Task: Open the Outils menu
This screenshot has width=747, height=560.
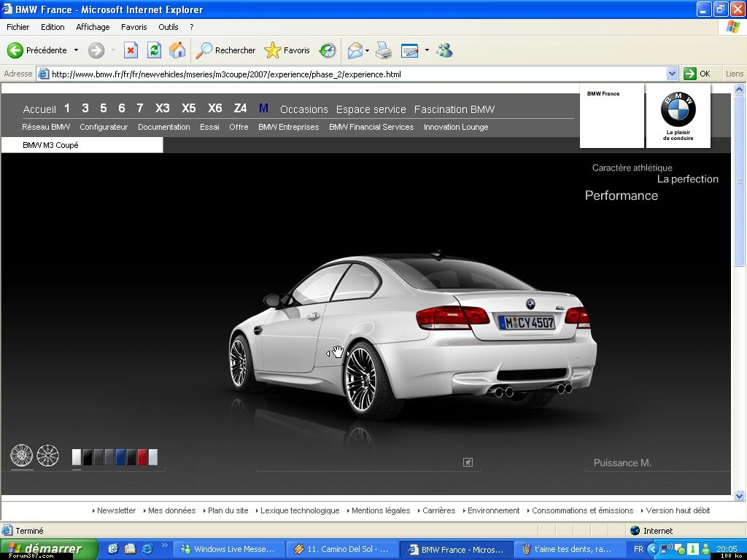Action: coord(168,27)
